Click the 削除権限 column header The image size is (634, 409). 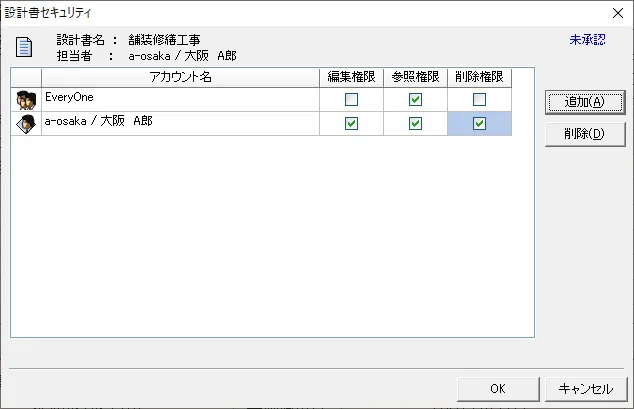pos(479,77)
